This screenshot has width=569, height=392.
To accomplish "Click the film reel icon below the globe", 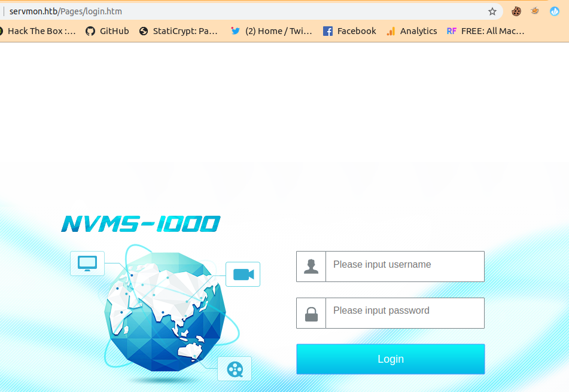I will 234,369.
